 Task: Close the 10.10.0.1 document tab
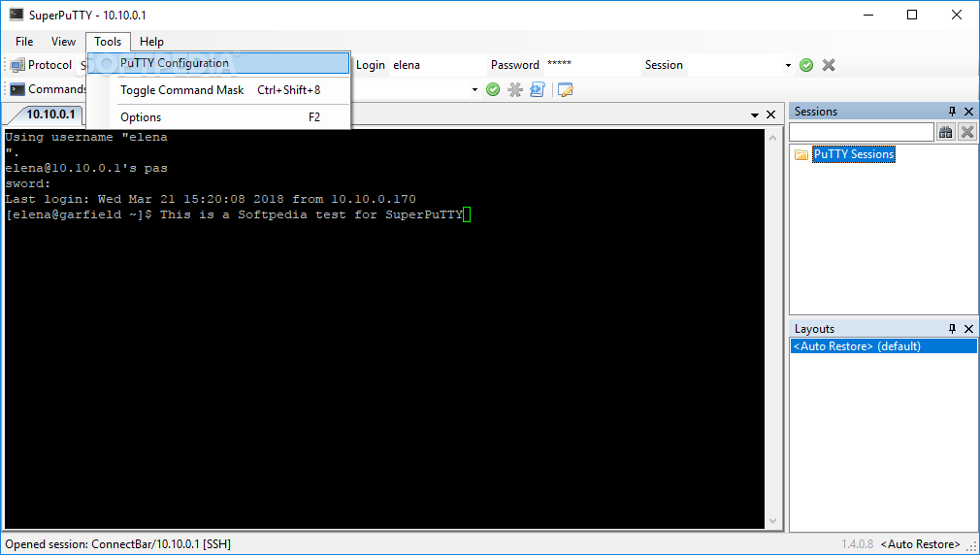(x=770, y=114)
